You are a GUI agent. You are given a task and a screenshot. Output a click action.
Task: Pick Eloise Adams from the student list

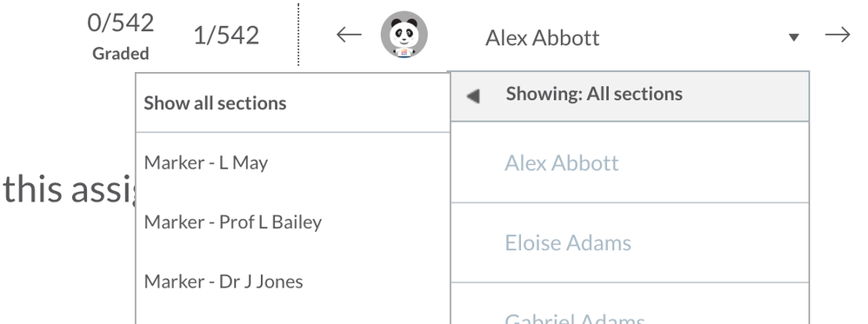(x=630, y=242)
